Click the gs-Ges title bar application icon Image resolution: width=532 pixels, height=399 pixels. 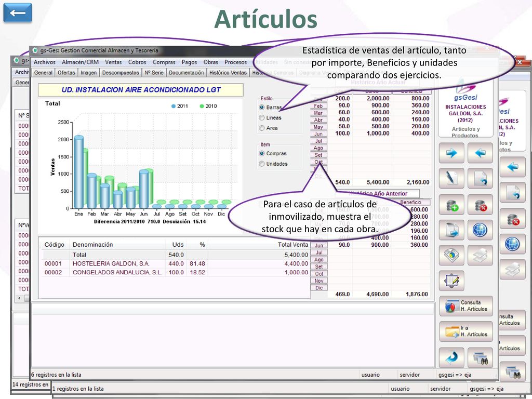[x=35, y=50]
